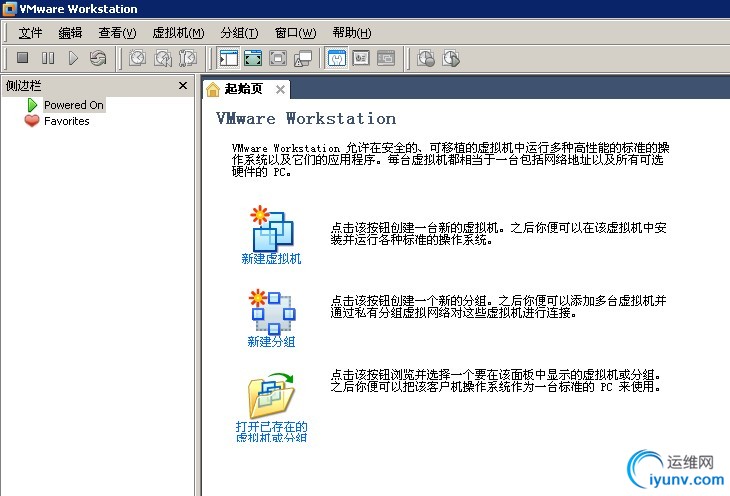Click the Quick Switch view toolbar icon
The height and width of the screenshot is (496, 730).
[253, 58]
